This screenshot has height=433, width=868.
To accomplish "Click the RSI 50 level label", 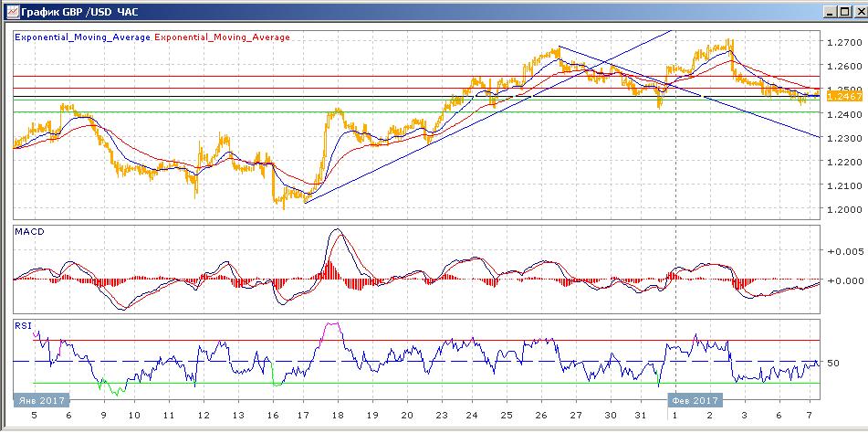I will click(x=833, y=363).
